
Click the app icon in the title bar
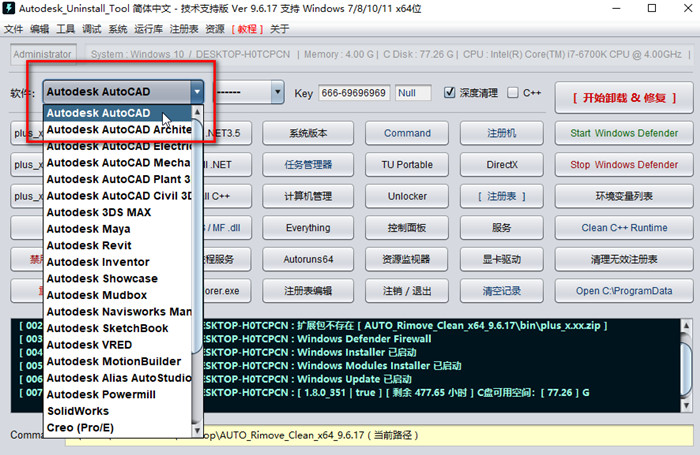tap(8, 8)
